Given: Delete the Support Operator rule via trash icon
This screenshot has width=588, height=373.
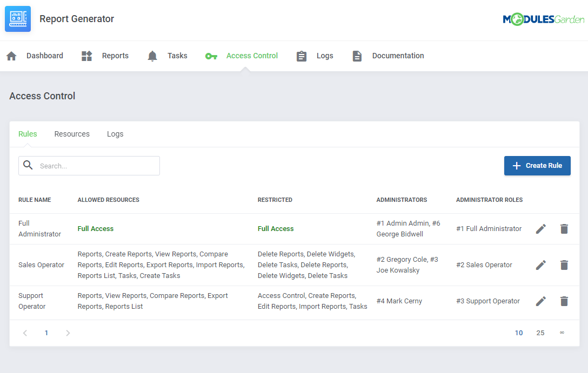Looking at the screenshot, I should click(x=564, y=301).
